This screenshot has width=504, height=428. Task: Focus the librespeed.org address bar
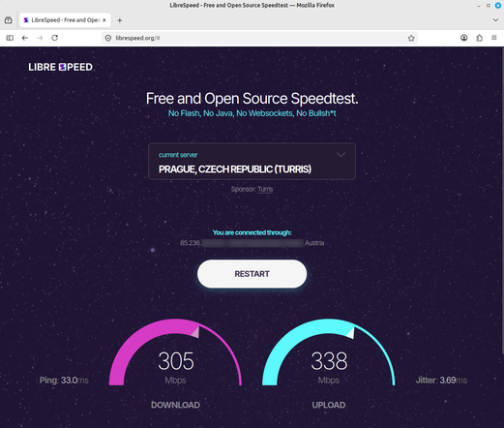[259, 38]
